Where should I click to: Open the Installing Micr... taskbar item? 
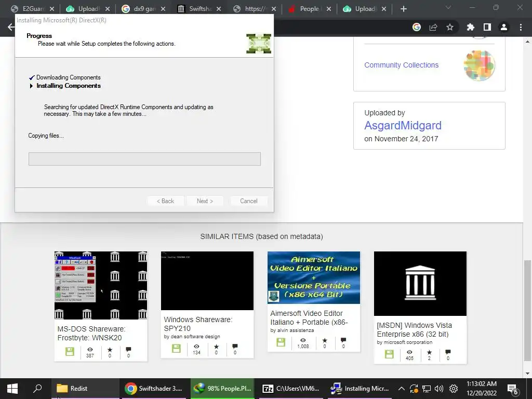360,389
